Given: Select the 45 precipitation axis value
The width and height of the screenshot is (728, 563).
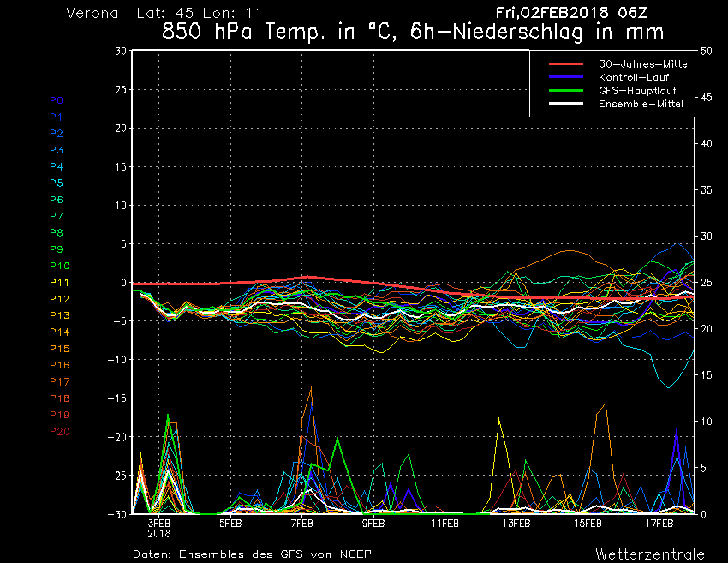Looking at the screenshot, I should click(707, 98).
